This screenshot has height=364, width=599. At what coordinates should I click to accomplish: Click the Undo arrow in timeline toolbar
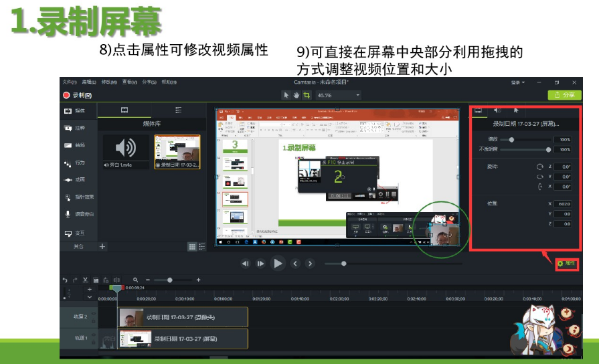(x=65, y=280)
